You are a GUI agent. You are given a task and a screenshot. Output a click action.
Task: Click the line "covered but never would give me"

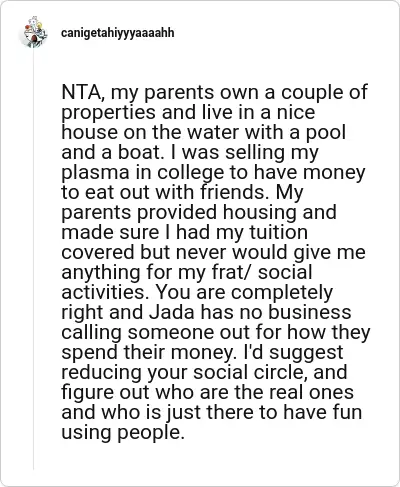(x=213, y=252)
